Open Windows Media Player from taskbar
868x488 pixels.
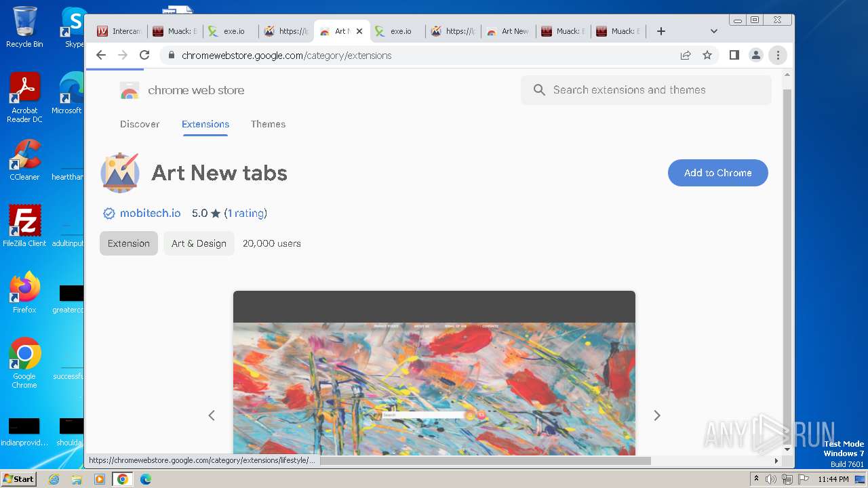[100, 479]
